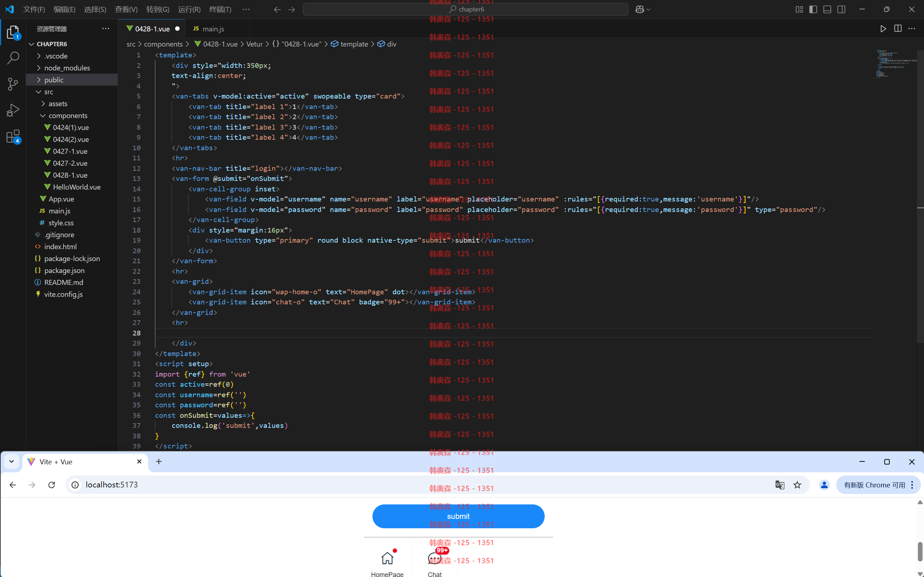Screen dimensions: 924x577
Task: Open Explorer panel more actions ellipsis
Action: [x=106, y=29]
